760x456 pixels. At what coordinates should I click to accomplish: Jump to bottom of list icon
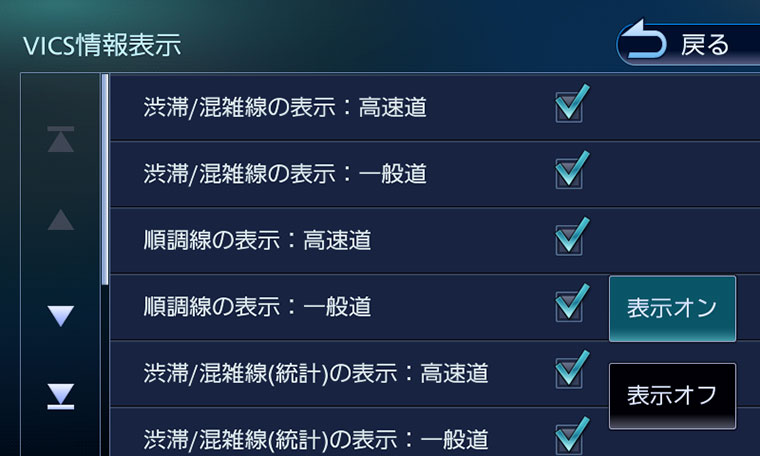coord(61,396)
